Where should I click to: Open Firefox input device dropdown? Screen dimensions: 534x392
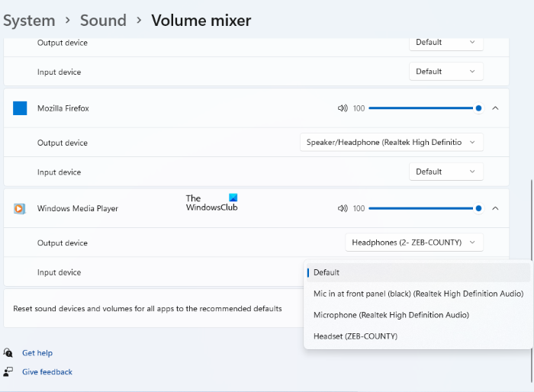pyautogui.click(x=446, y=172)
